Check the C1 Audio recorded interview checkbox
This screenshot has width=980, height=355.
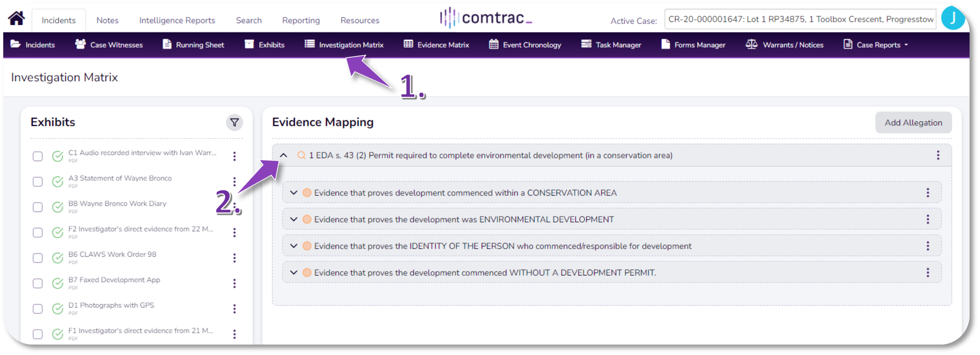pos(38,156)
